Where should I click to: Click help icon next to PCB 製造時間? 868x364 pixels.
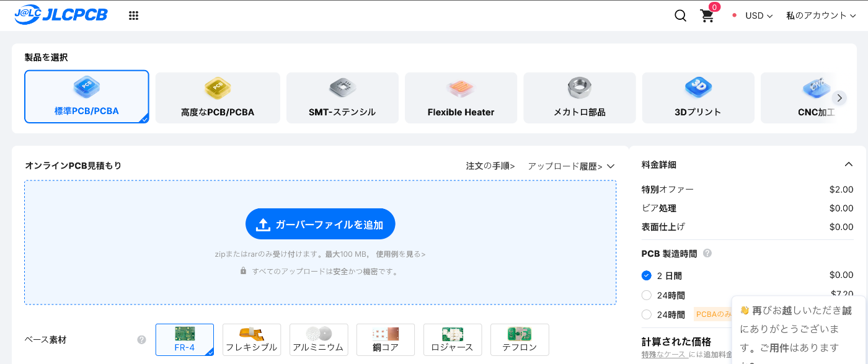[x=707, y=254]
